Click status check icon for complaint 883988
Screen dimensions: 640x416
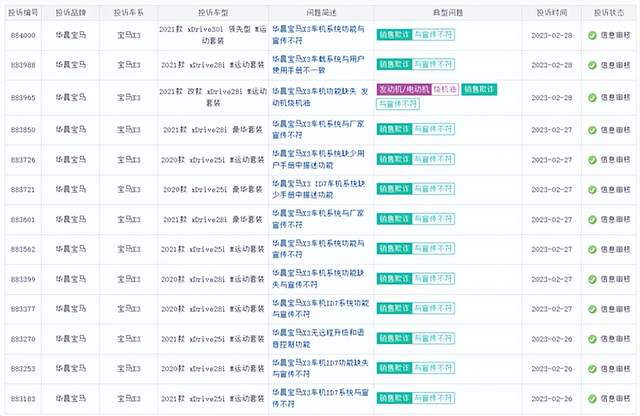[x=593, y=65]
